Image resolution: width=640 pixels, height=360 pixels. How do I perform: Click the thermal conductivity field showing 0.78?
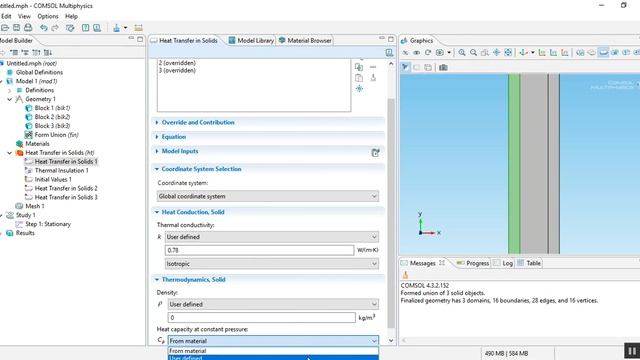(259, 250)
